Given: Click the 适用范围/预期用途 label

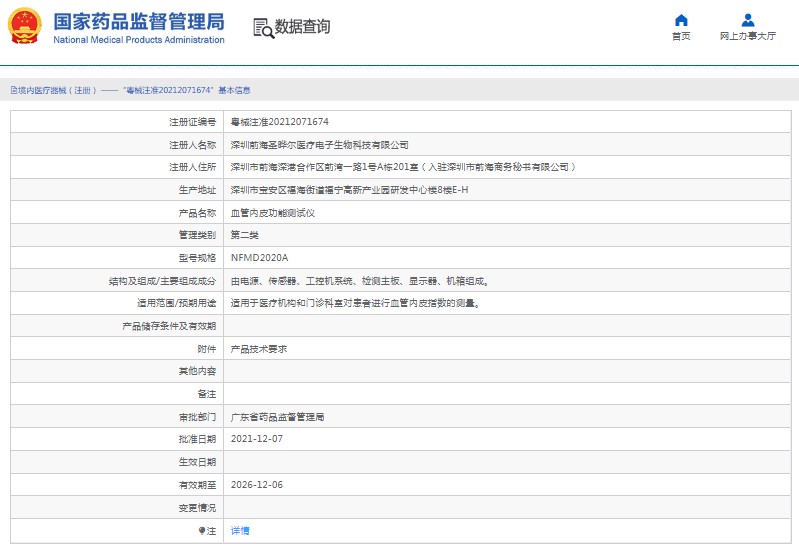Looking at the screenshot, I should click(x=176, y=303).
